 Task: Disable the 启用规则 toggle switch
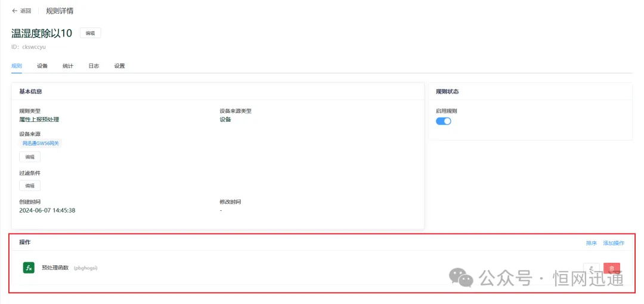tap(443, 121)
